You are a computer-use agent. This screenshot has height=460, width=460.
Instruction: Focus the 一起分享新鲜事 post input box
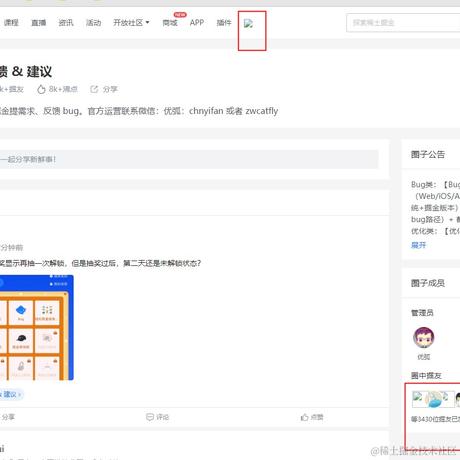pyautogui.click(x=189, y=159)
